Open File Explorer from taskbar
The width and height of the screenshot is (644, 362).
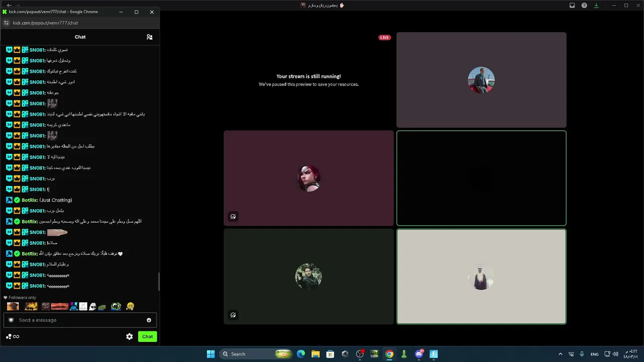point(315,354)
